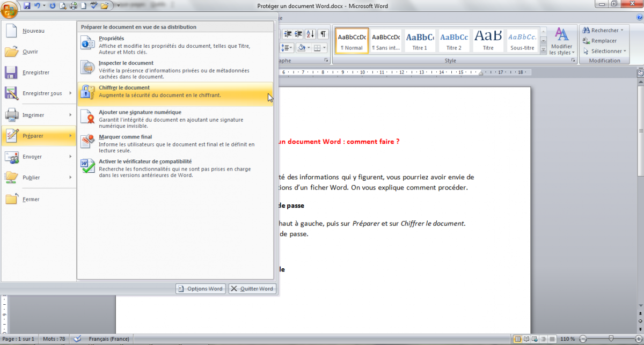The height and width of the screenshot is (345, 644).
Task: Click the increase indent icon
Action: 298,34
